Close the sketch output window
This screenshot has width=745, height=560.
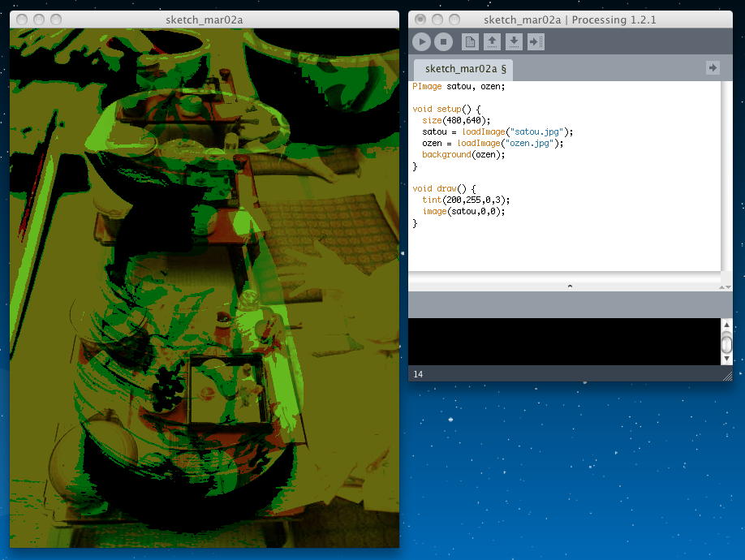click(x=22, y=19)
